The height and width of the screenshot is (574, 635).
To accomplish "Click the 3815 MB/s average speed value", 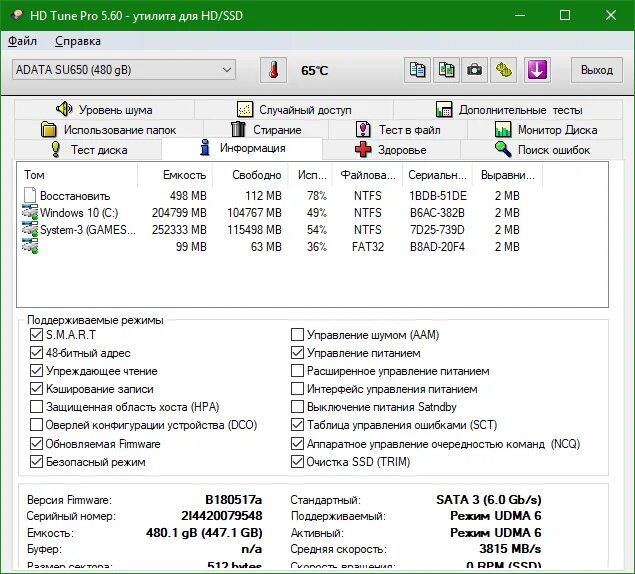I will coord(510,549).
